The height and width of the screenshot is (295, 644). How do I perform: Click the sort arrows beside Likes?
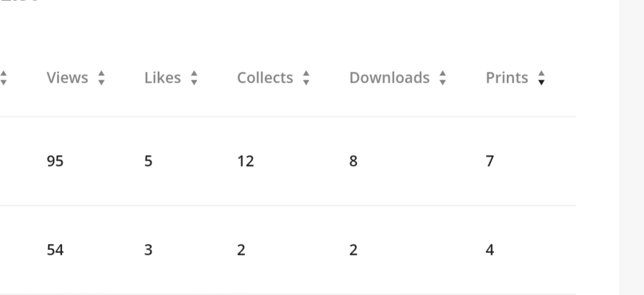point(194,78)
